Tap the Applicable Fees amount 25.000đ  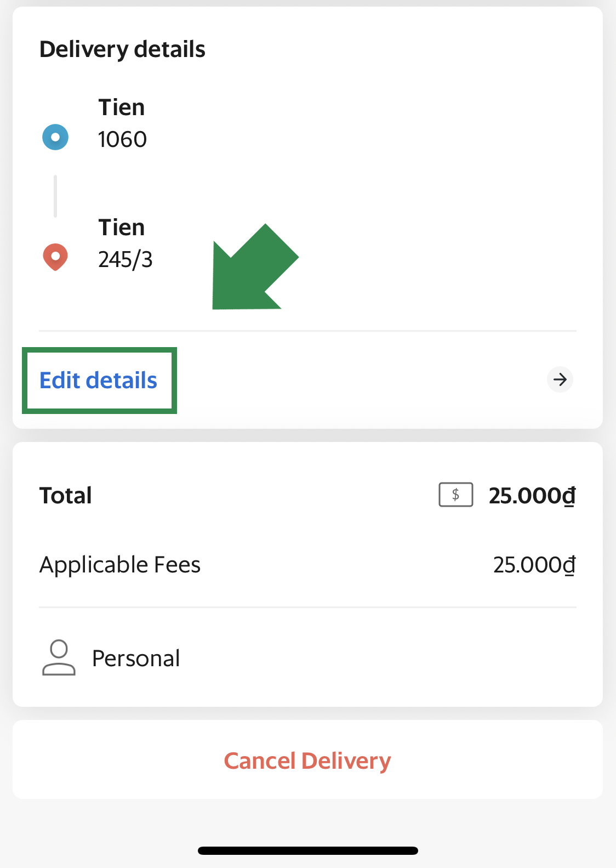point(534,565)
